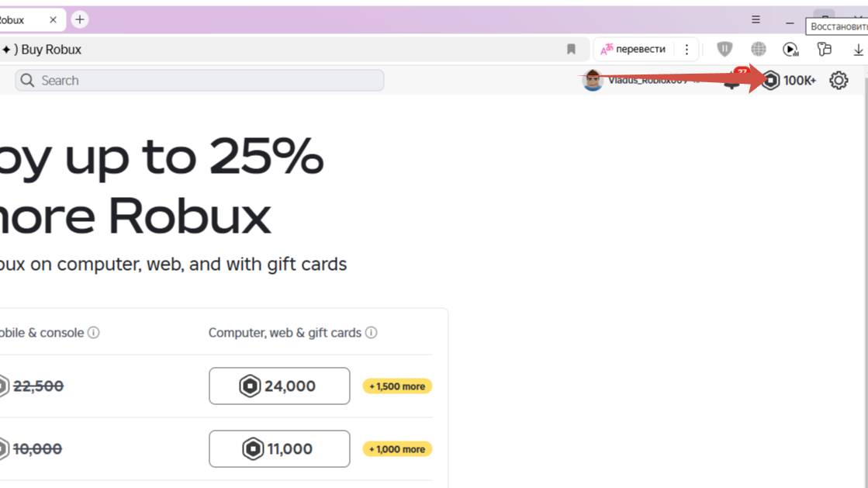Open translate options three-dot menu

coord(686,50)
